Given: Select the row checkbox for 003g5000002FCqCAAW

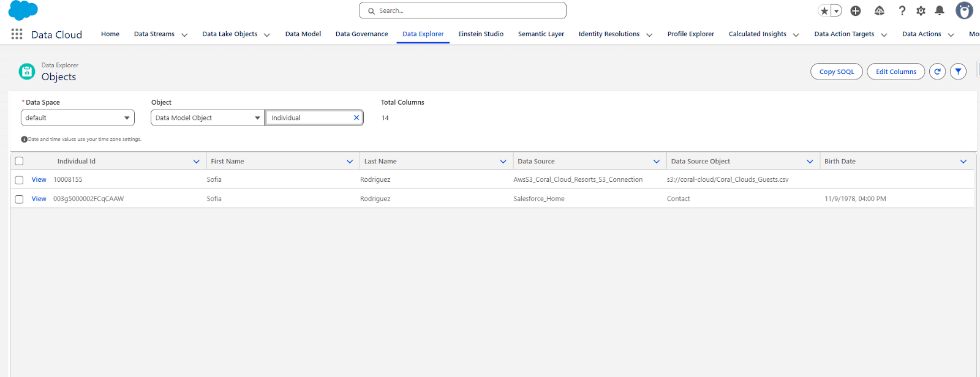Looking at the screenshot, I should coord(19,199).
